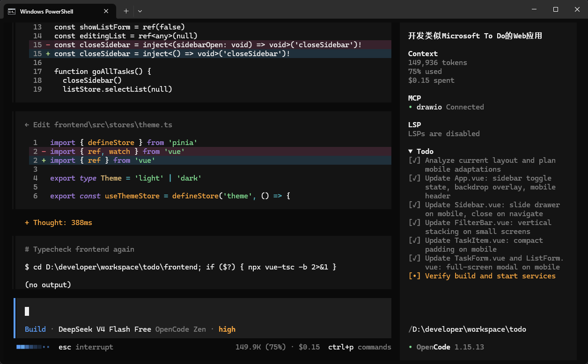Click the '149.9K (75%)' status entry
Image resolution: width=588 pixels, height=364 pixels.
[x=261, y=347]
